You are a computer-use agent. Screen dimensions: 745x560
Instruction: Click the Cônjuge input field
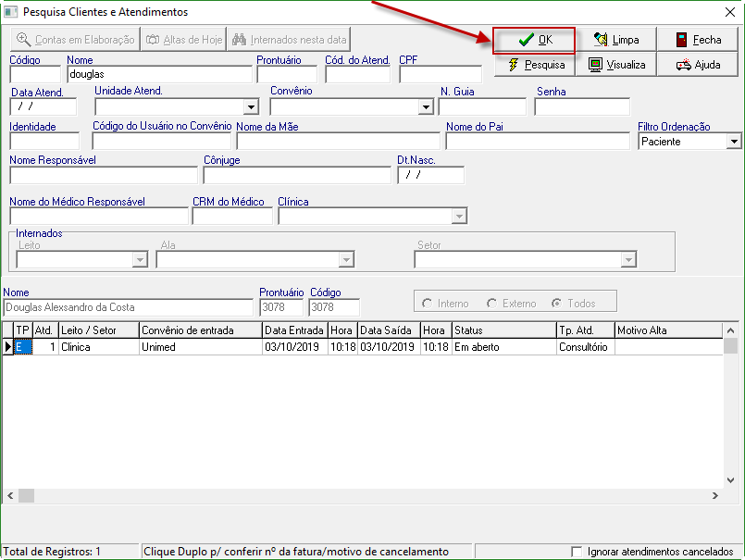click(297, 175)
